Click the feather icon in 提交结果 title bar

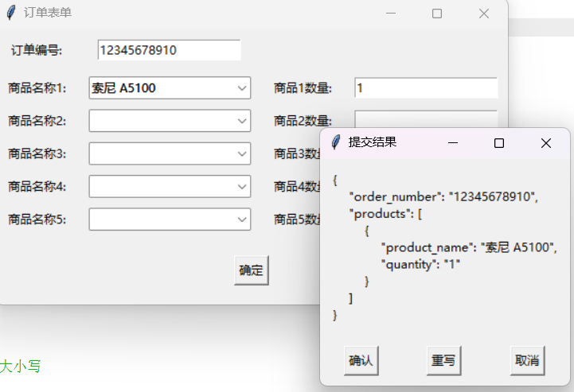[x=336, y=142]
